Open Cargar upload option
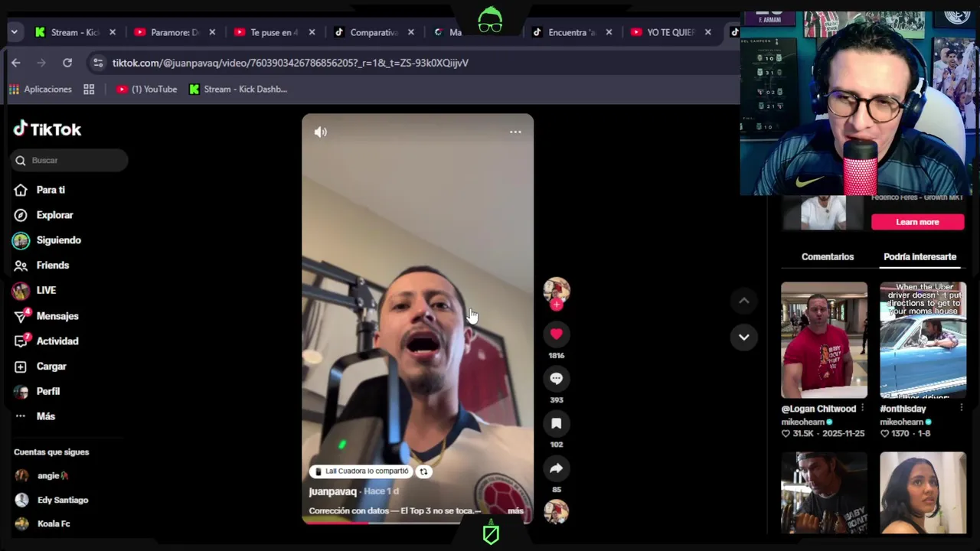 [x=51, y=367]
